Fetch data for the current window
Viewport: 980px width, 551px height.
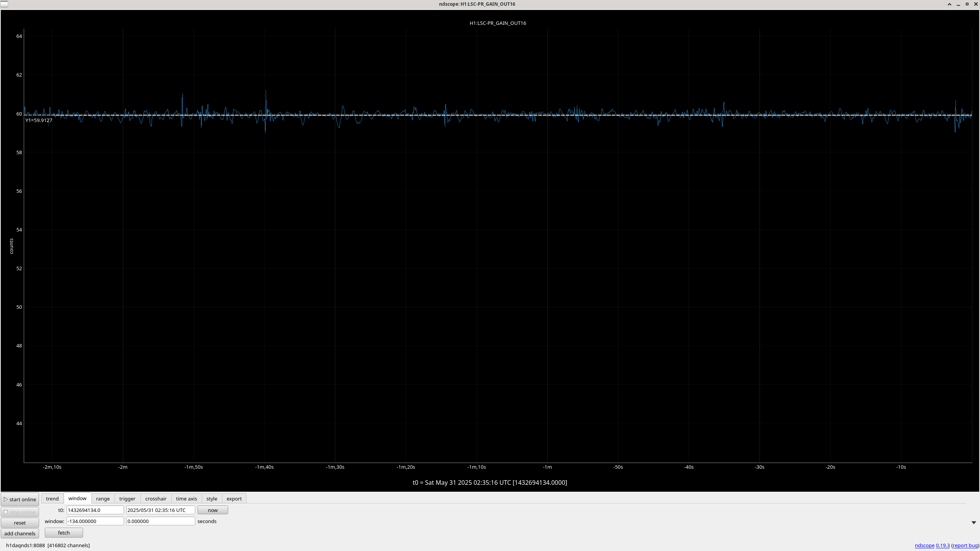coord(64,533)
